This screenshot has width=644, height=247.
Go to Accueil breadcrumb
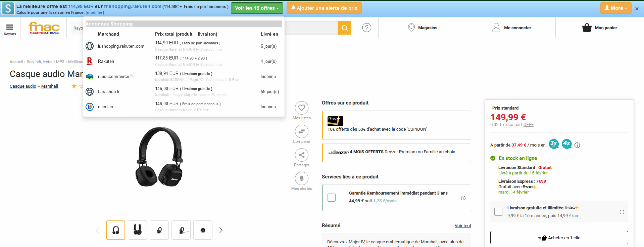pyautogui.click(x=16, y=62)
